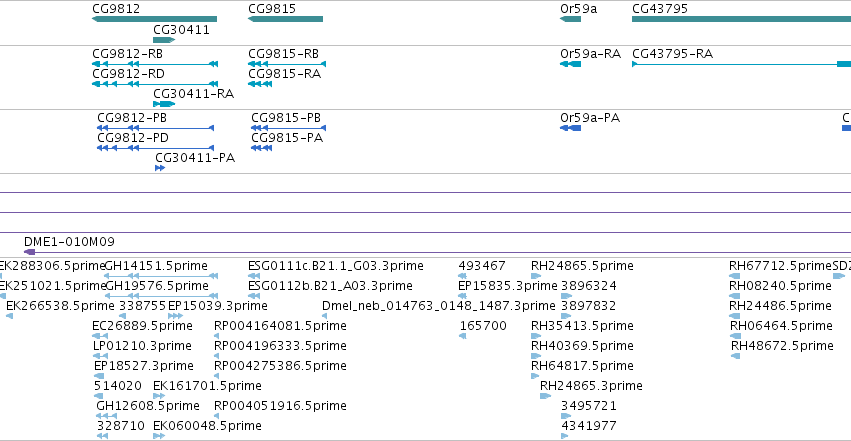Click the CG9812-RD transcript feature
The image size is (851, 441).
coord(155,84)
